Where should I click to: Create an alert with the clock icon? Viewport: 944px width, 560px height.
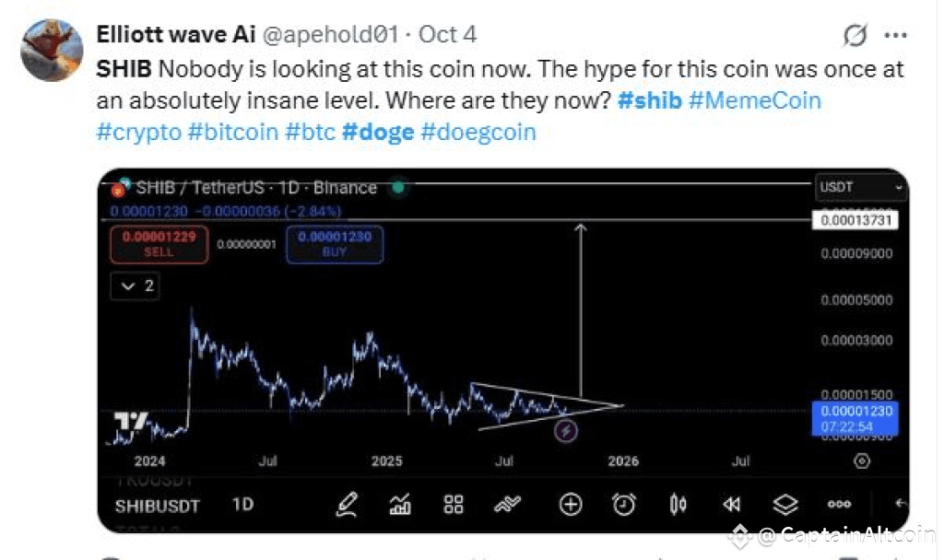pos(624,505)
